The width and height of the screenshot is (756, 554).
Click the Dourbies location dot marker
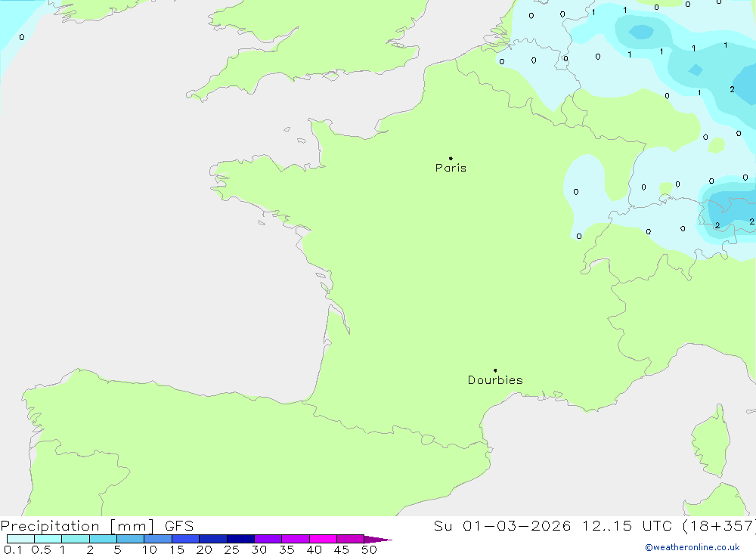pos(495,370)
